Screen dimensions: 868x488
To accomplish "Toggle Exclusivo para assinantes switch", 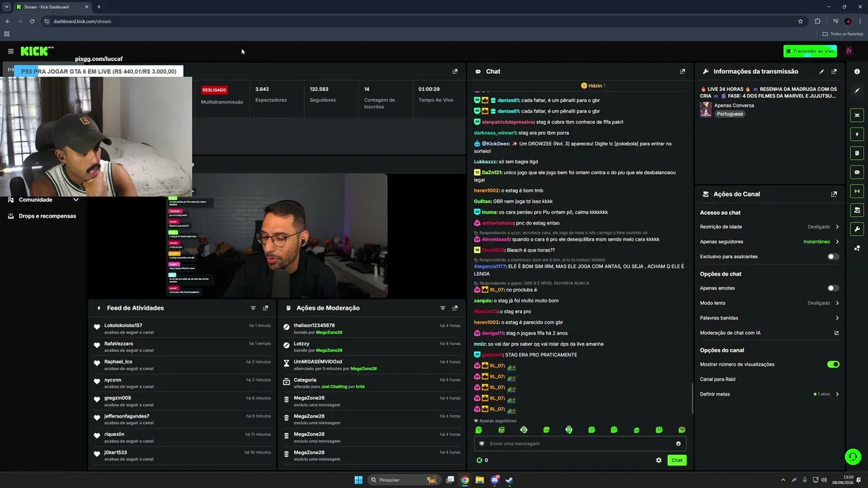I will tap(833, 257).
